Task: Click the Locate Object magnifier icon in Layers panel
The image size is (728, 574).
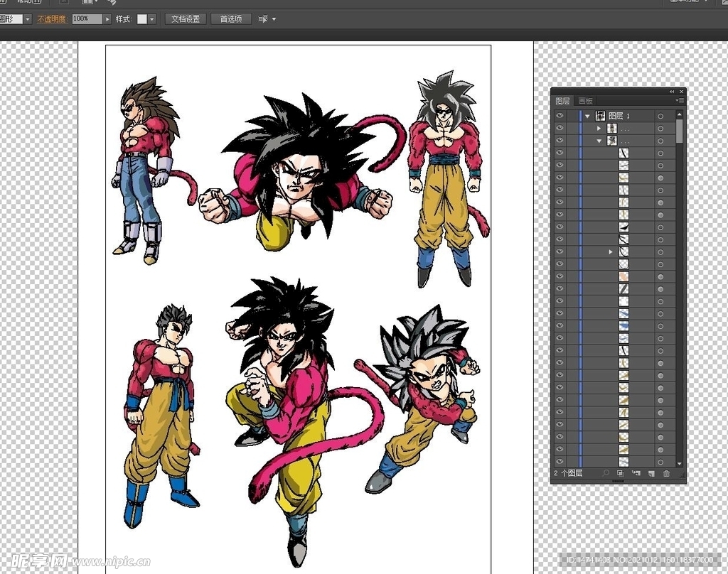Action: click(606, 473)
